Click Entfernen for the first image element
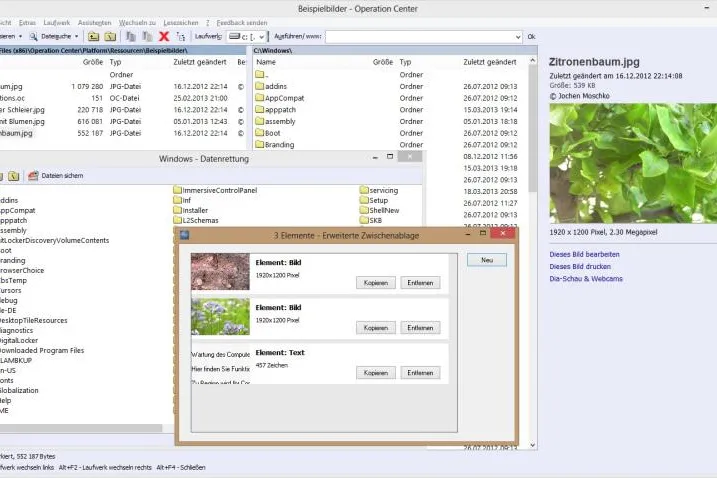The height and width of the screenshot is (478, 717). point(420,283)
